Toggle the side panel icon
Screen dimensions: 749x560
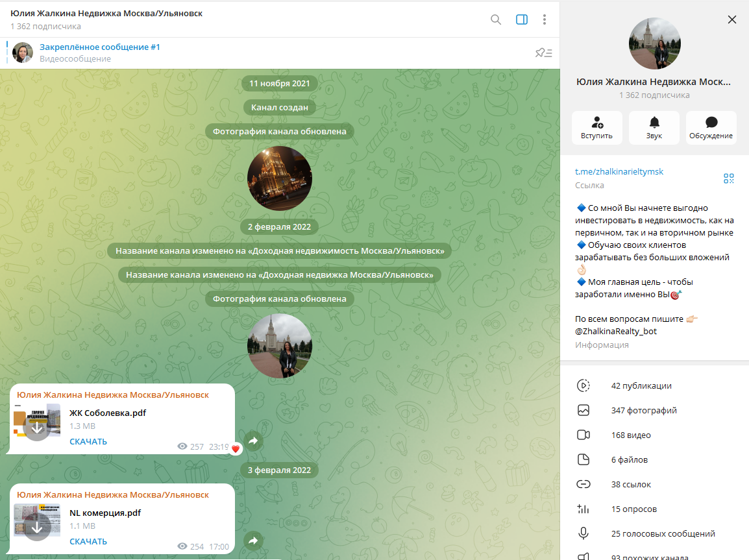point(522,19)
